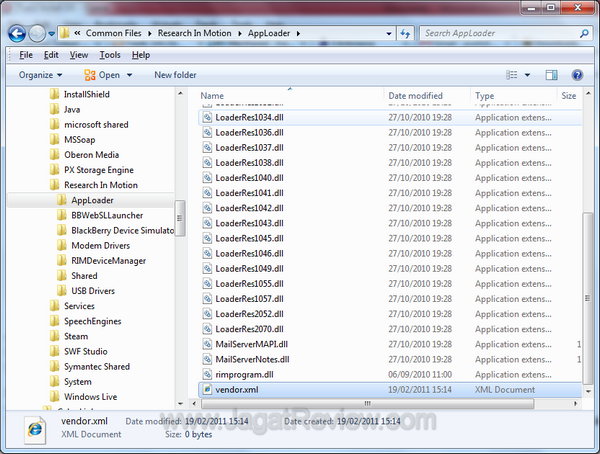Click the search magnifier icon
This screenshot has width=600, height=454.
tap(584, 34)
